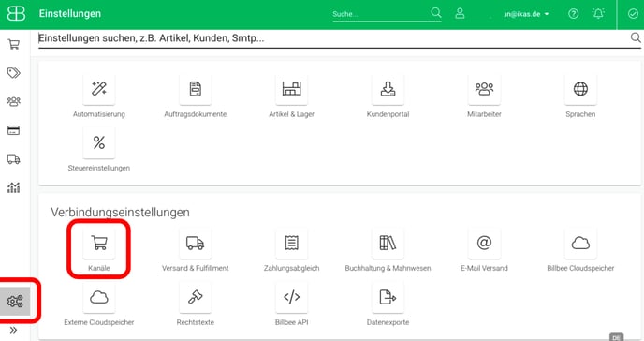644x341 pixels.
Task: Open articles tag icon in sidebar
Action: 13,73
